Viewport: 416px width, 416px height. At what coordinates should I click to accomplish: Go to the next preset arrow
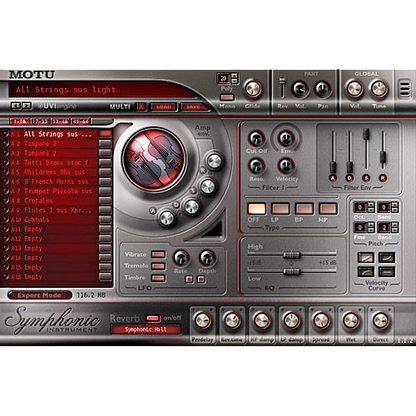click(x=27, y=106)
